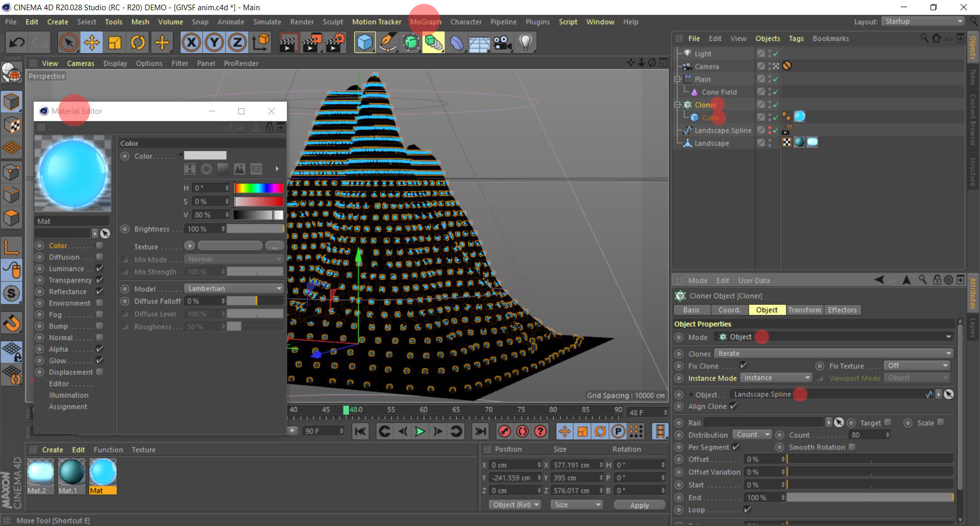This screenshot has width=980, height=526.
Task: Toggle X axis lock icon
Action: (191, 42)
